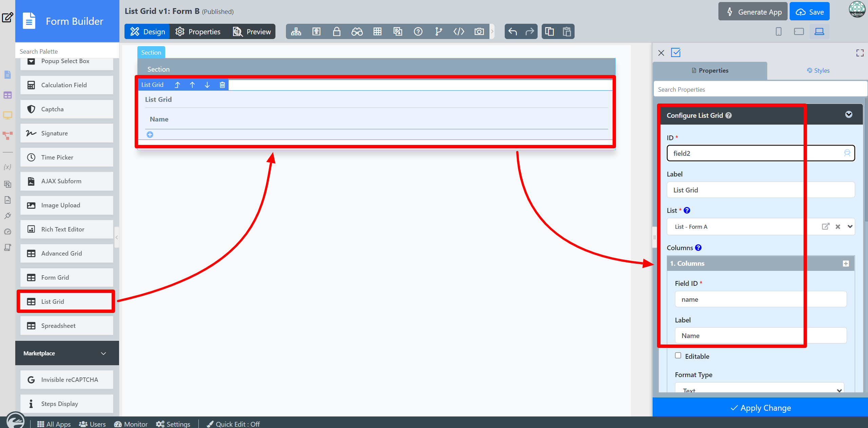Open the Preview tab

252,32
